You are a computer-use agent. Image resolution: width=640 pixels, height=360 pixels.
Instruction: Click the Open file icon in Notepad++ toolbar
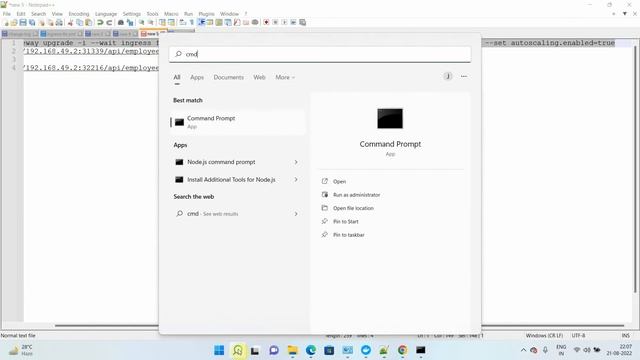pyautogui.click(x=14, y=22)
